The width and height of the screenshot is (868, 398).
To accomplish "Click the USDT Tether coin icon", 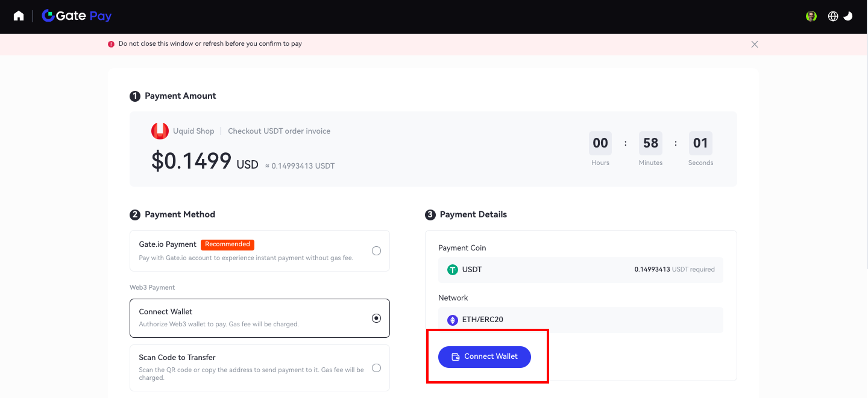I will coord(453,270).
